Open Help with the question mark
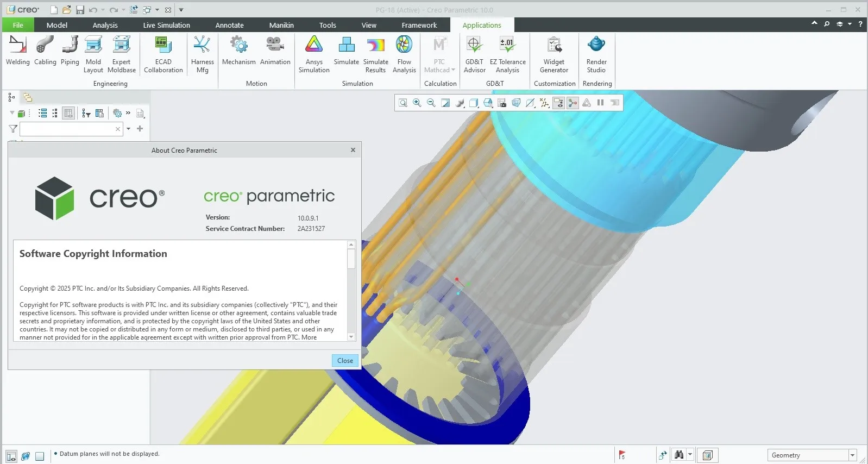This screenshot has width=868, height=464. click(860, 24)
